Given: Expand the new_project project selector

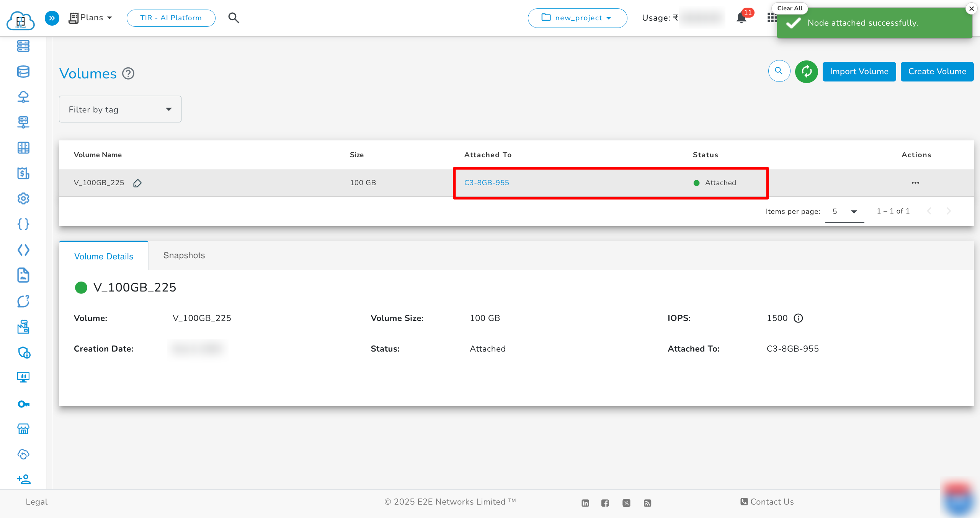Looking at the screenshot, I should (577, 18).
